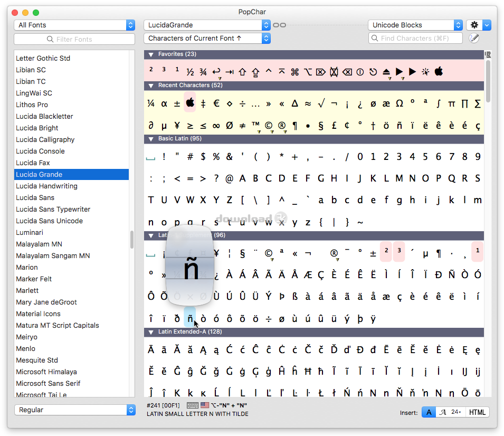Click the block list icon above scrollbar
504x436 pixels.
coord(488,54)
